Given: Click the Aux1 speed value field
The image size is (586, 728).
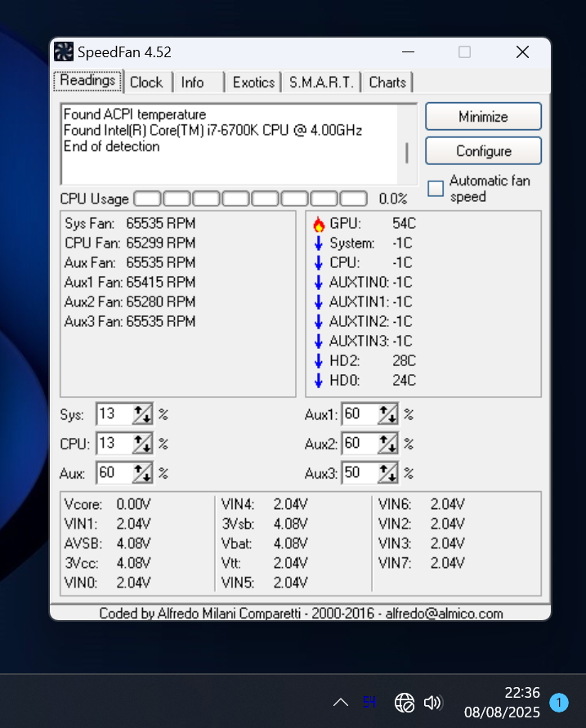Looking at the screenshot, I should coord(360,414).
